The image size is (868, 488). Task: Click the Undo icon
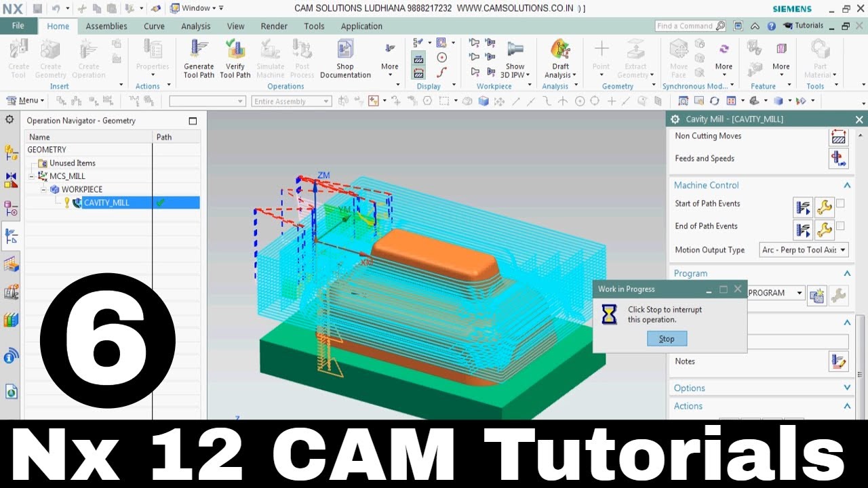(56, 8)
